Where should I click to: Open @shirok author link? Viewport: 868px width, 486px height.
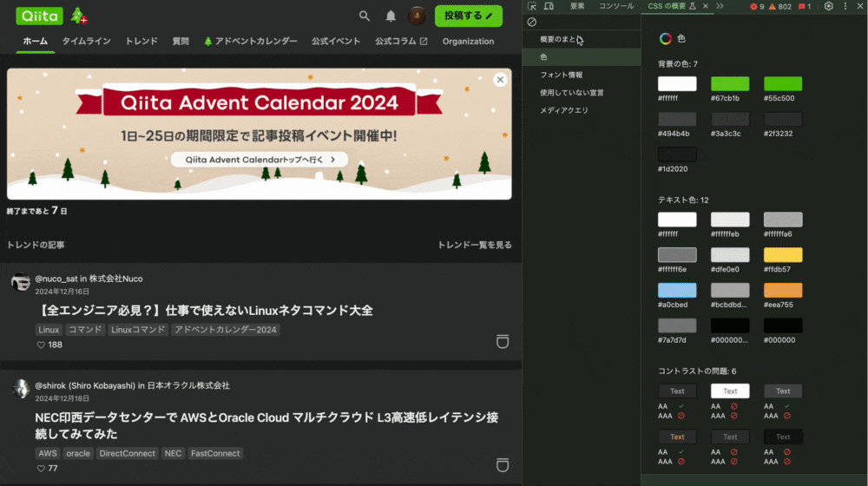coord(85,385)
